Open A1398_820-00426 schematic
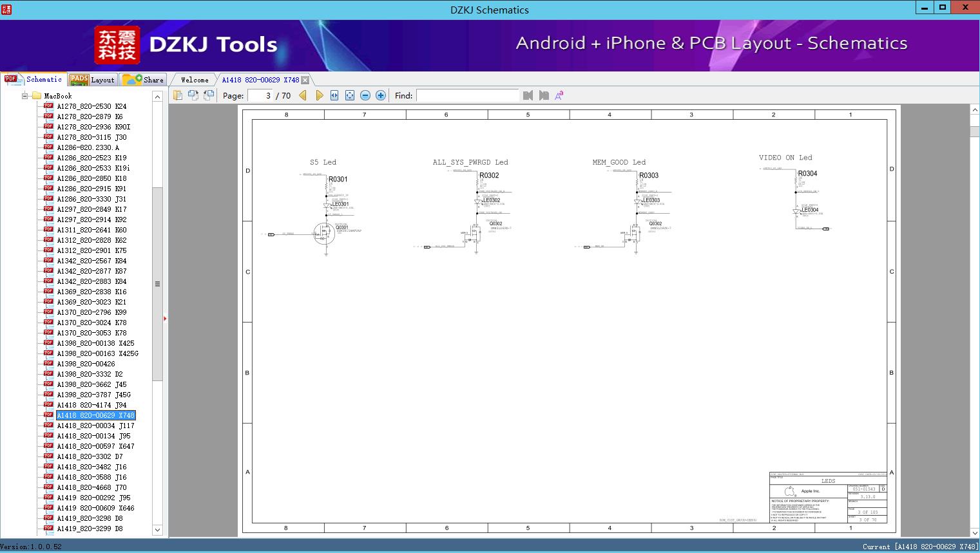Viewport: 980px width, 553px height. (86, 364)
